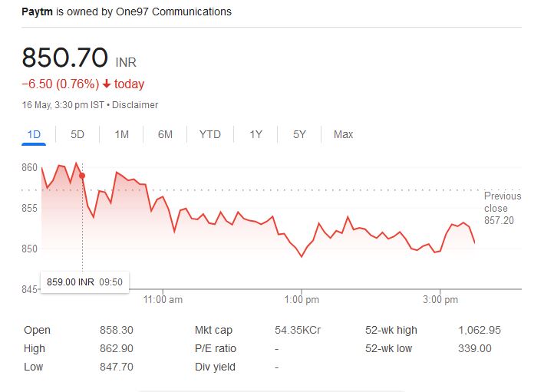Click the red marker dot on chart
544x392 pixels.
pyautogui.click(x=82, y=176)
